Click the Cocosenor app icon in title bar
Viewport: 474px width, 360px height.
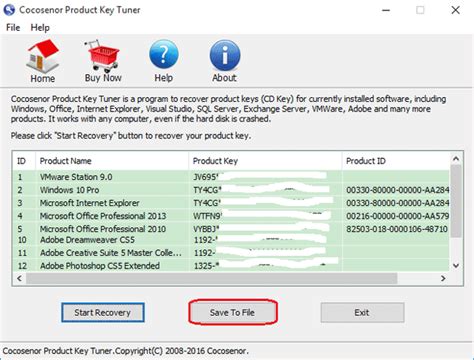(x=9, y=10)
